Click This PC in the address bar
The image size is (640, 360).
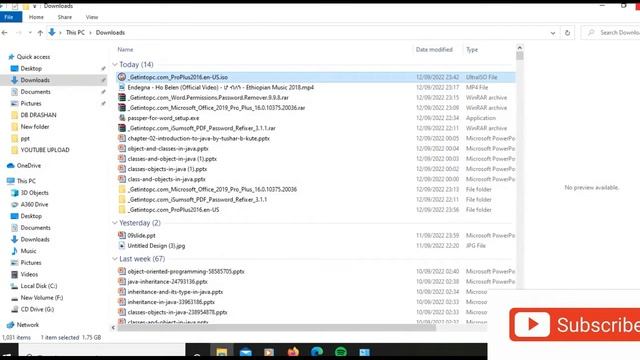[x=75, y=33]
